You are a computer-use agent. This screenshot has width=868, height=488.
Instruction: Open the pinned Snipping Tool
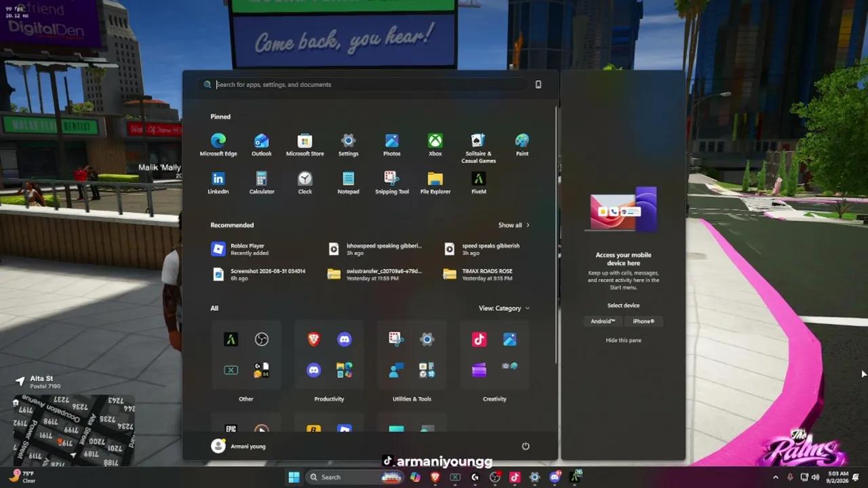point(392,183)
